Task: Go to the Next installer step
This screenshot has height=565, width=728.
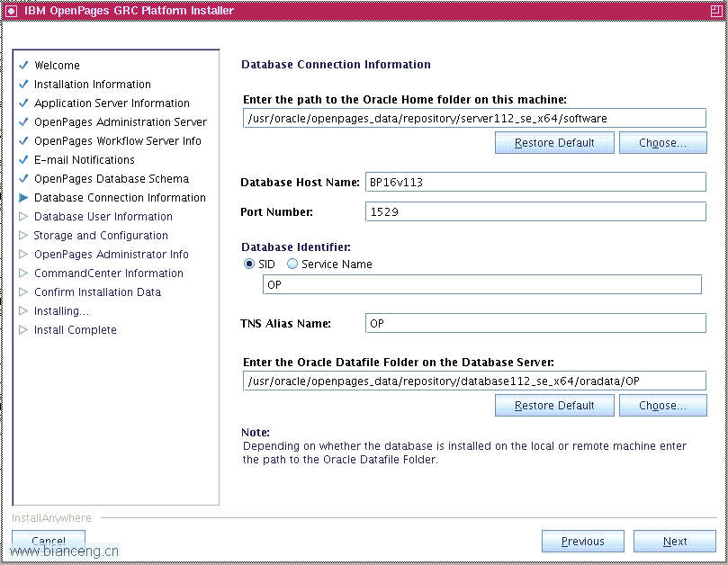Action: [x=675, y=542]
